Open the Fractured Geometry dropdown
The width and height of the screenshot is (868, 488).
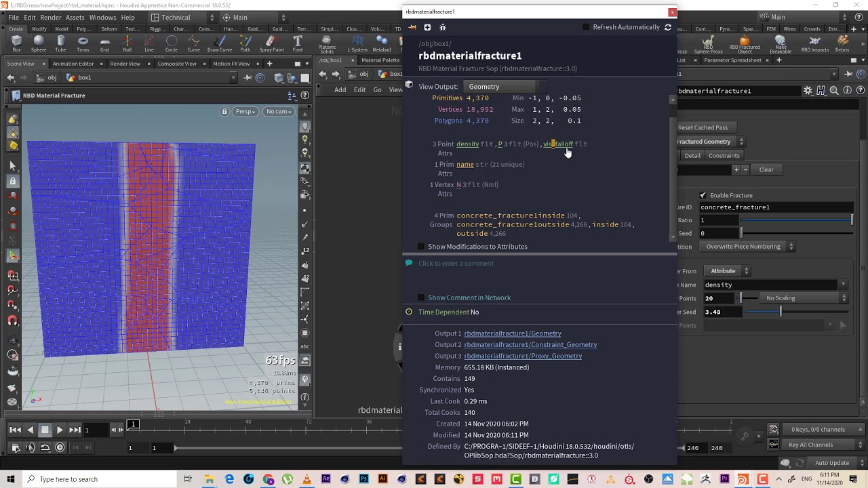click(711, 142)
